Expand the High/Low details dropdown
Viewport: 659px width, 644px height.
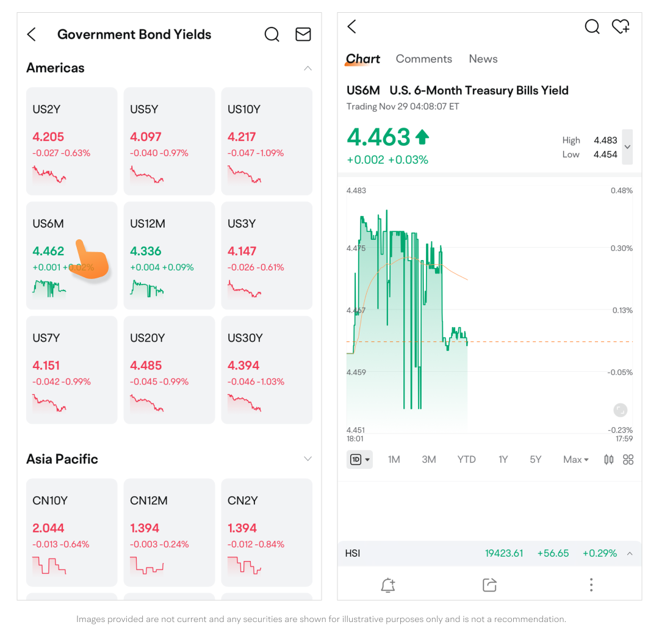click(627, 147)
